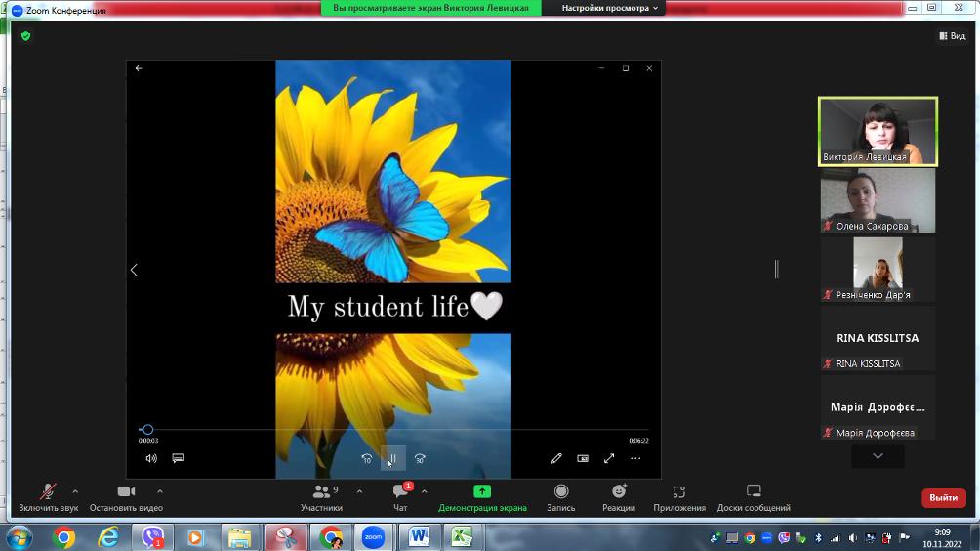Viewport: 980px width, 551px height.
Task: Click the pencil edit icon in the player
Action: pos(556,458)
